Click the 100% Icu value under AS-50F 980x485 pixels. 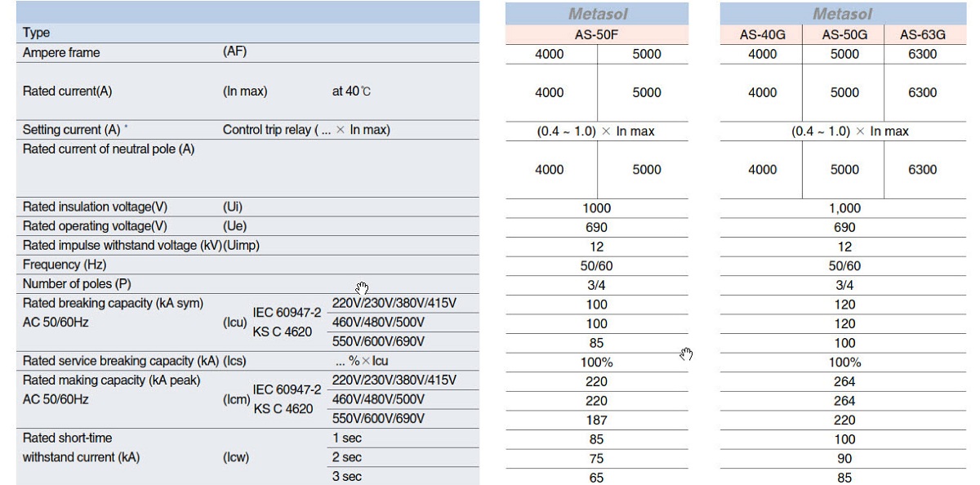coord(597,362)
